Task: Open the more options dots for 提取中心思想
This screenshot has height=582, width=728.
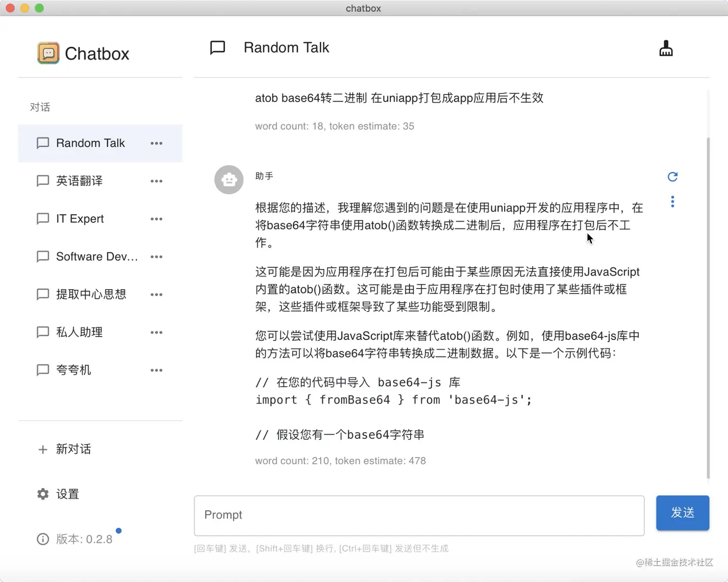Action: pos(156,294)
